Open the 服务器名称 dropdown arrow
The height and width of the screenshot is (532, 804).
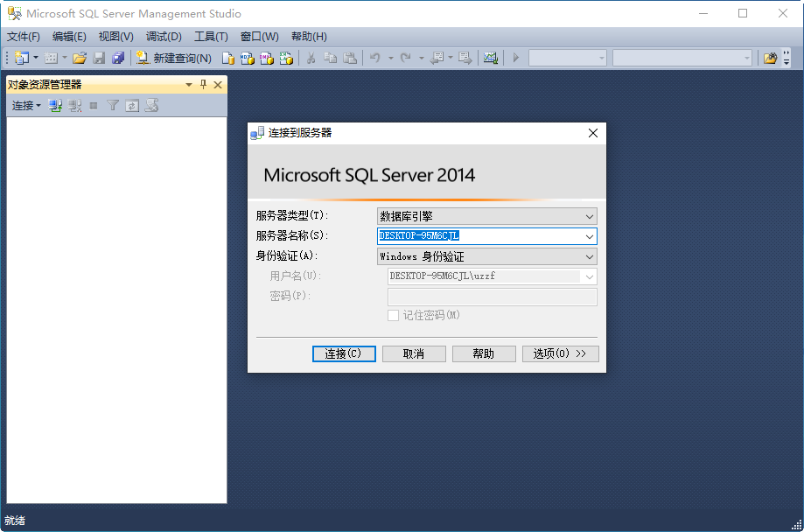[590, 236]
